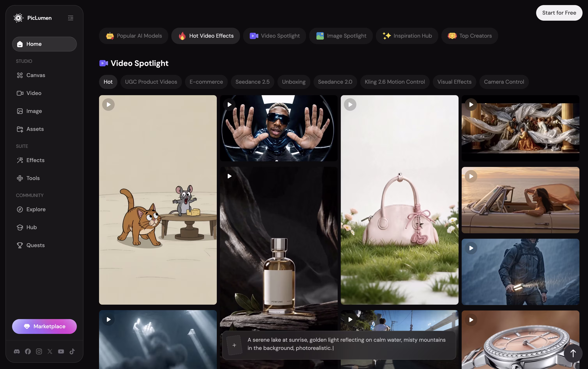Play the perfume bottle video
The width and height of the screenshot is (588, 369).
pos(229,176)
